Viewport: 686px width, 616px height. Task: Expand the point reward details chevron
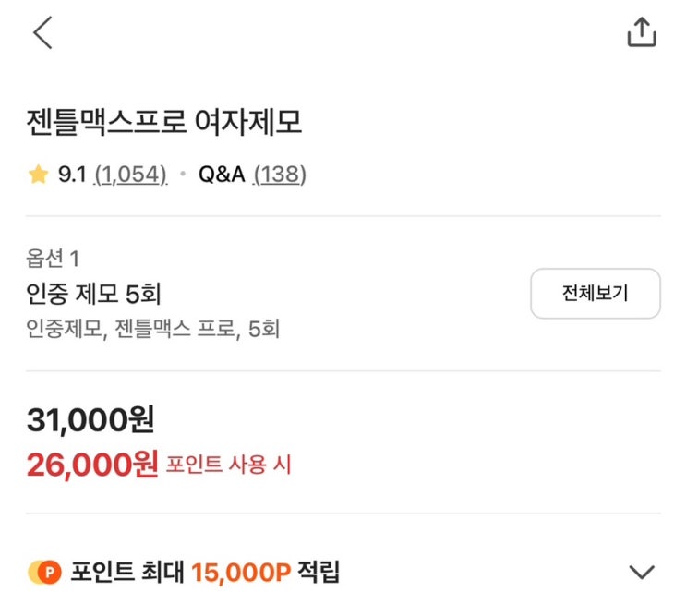tap(641, 572)
